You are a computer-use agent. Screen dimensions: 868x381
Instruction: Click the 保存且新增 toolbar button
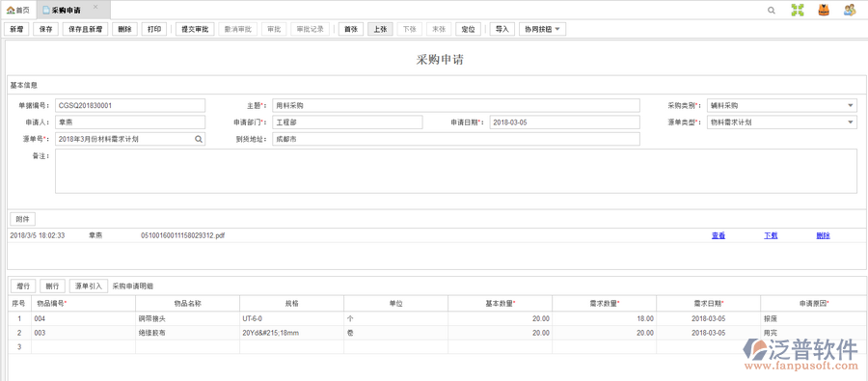pyautogui.click(x=85, y=29)
